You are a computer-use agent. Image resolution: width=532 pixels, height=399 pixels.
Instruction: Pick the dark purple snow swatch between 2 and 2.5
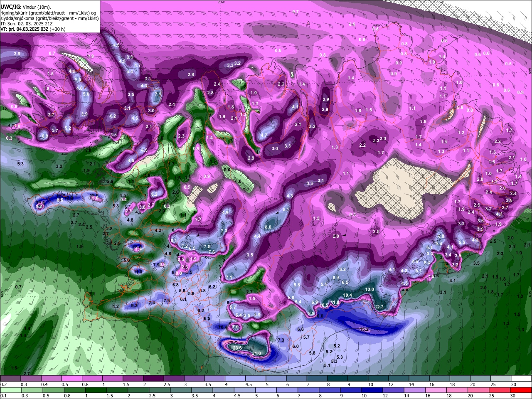pyautogui.click(x=153, y=379)
